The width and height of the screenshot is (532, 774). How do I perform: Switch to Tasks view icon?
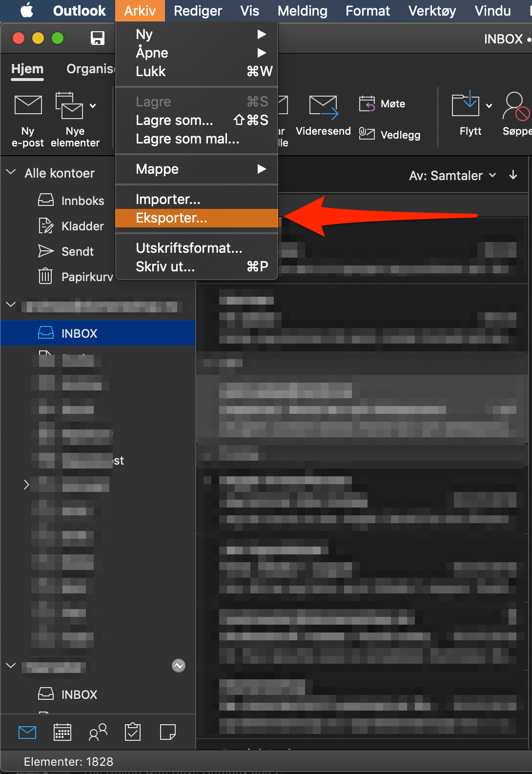click(133, 732)
